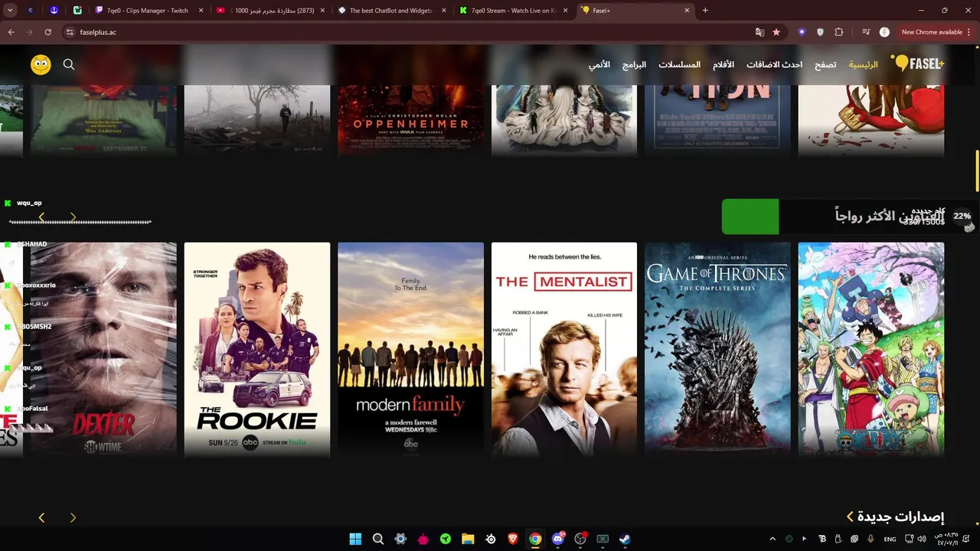980x551 pixels.
Task: Open تصفح browse menu item
Action: click(x=825, y=64)
